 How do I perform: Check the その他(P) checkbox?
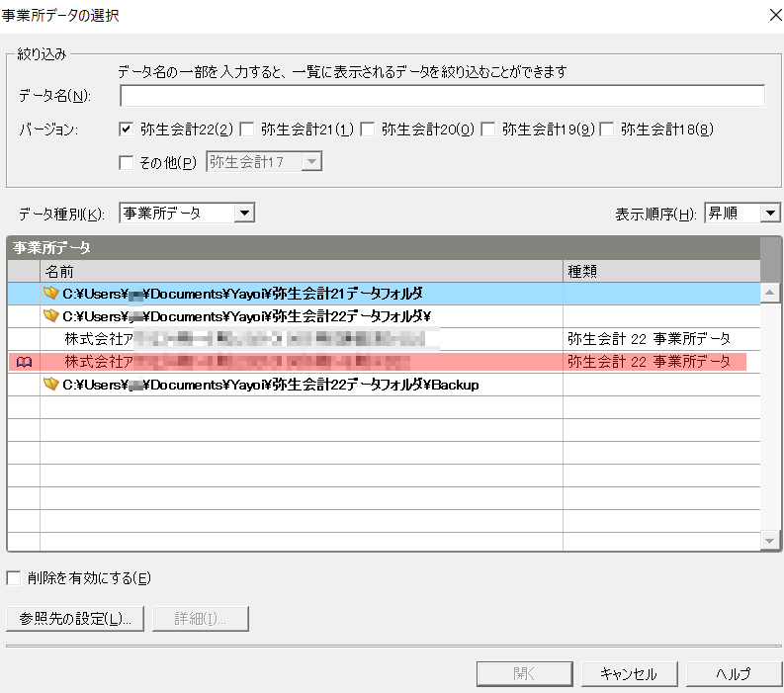[x=126, y=162]
